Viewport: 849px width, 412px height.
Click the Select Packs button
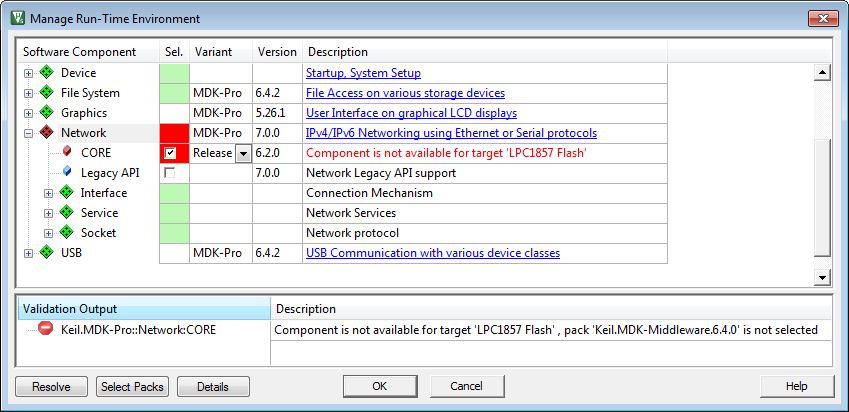[133, 387]
